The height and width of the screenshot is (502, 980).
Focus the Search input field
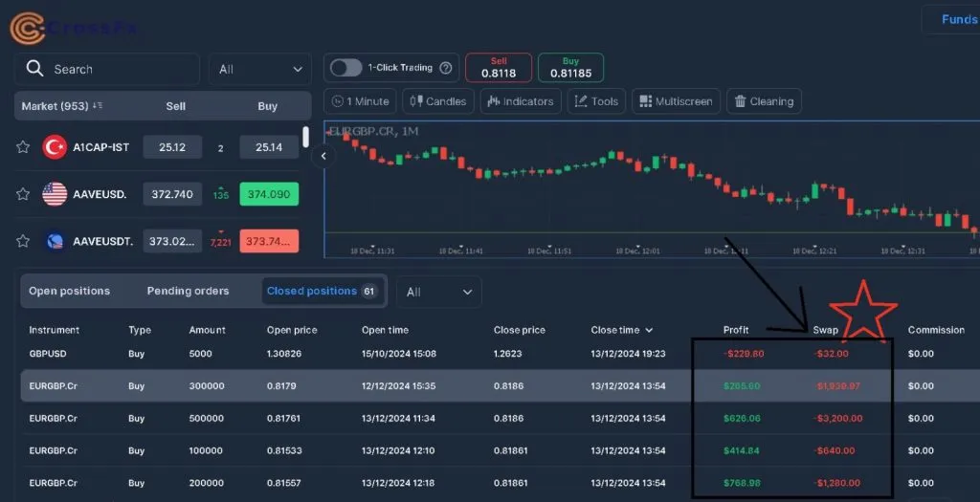pos(107,69)
